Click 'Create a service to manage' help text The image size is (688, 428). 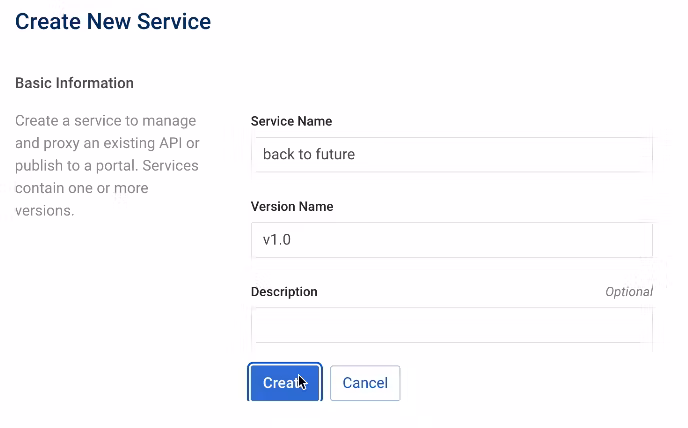coord(105,121)
